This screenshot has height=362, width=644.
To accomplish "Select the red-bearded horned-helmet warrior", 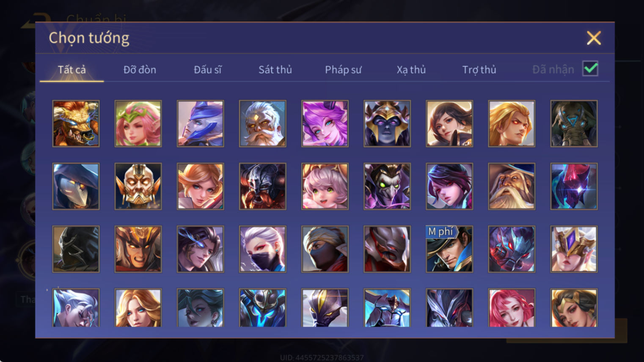I will [x=263, y=186].
